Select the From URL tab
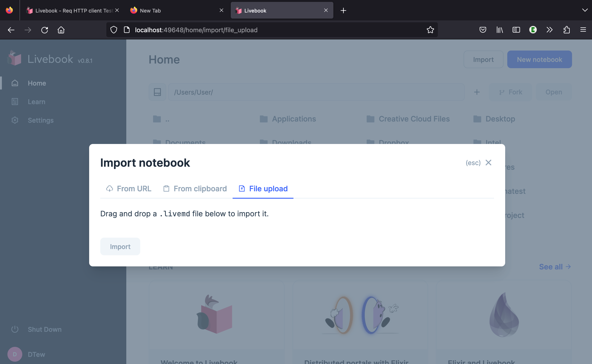This screenshot has width=592, height=364. click(134, 188)
